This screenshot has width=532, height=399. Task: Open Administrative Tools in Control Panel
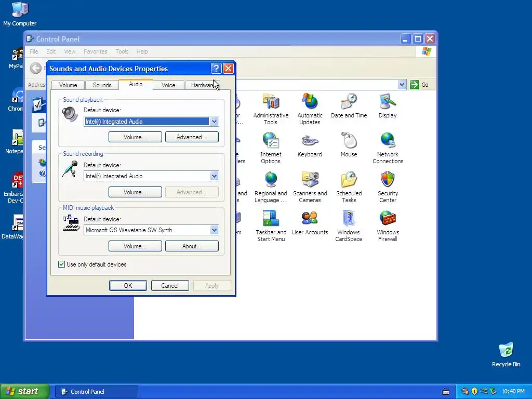point(271,109)
